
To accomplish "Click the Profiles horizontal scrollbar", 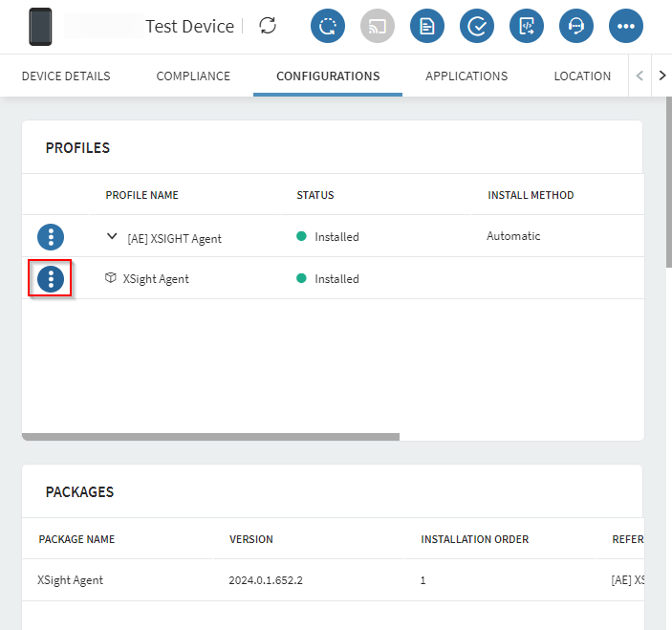I will click(x=210, y=437).
